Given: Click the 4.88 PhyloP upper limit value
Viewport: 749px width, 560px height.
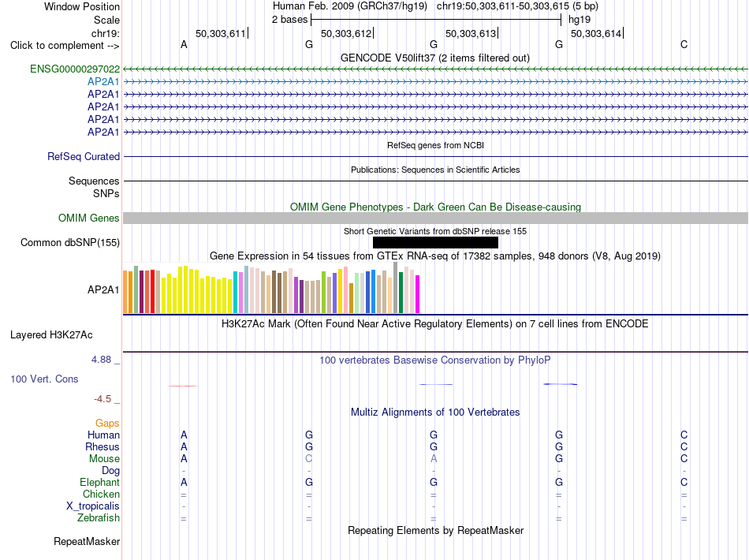Looking at the screenshot, I should pos(101,360).
